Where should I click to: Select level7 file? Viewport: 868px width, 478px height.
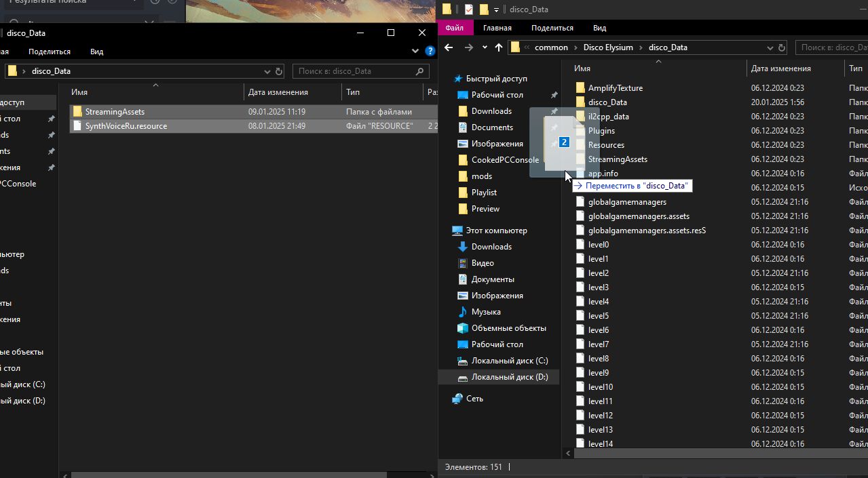[x=599, y=344]
